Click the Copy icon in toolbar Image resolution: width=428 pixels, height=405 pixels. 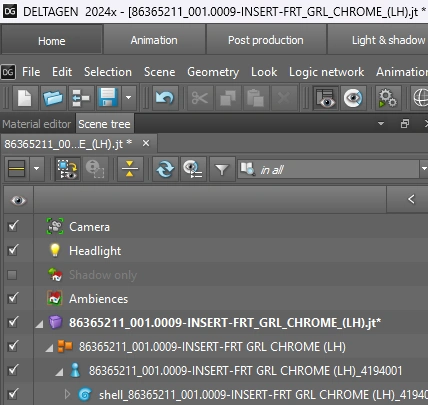(x=228, y=98)
